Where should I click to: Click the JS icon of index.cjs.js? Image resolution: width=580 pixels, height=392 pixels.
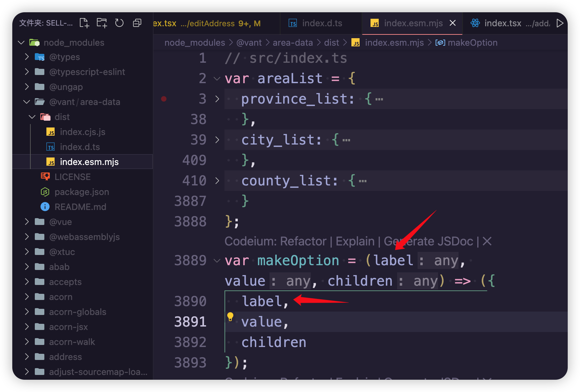pyautogui.click(x=50, y=132)
